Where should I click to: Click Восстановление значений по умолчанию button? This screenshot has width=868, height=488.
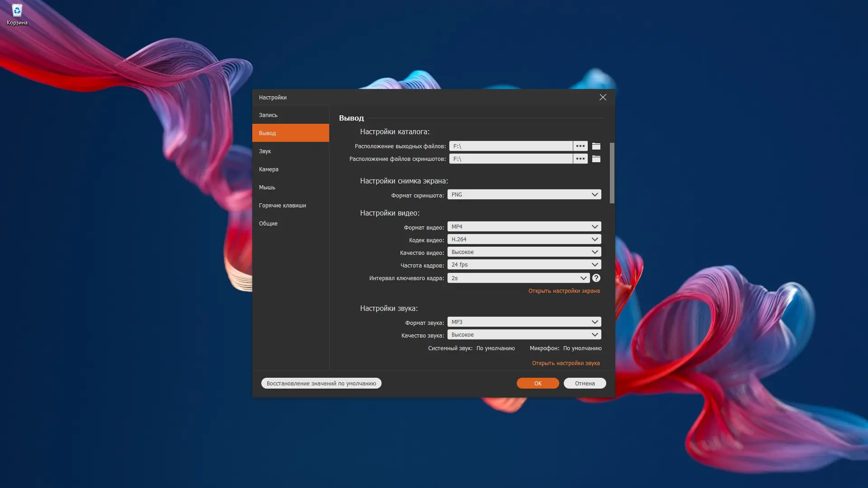click(321, 383)
